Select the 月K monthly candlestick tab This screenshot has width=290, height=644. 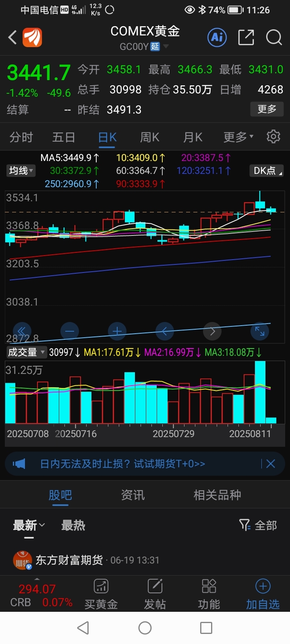(193, 137)
